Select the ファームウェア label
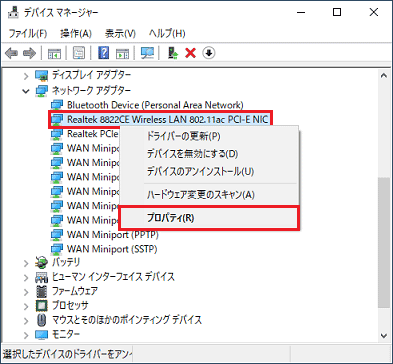The image size is (393, 364). pos(75,291)
